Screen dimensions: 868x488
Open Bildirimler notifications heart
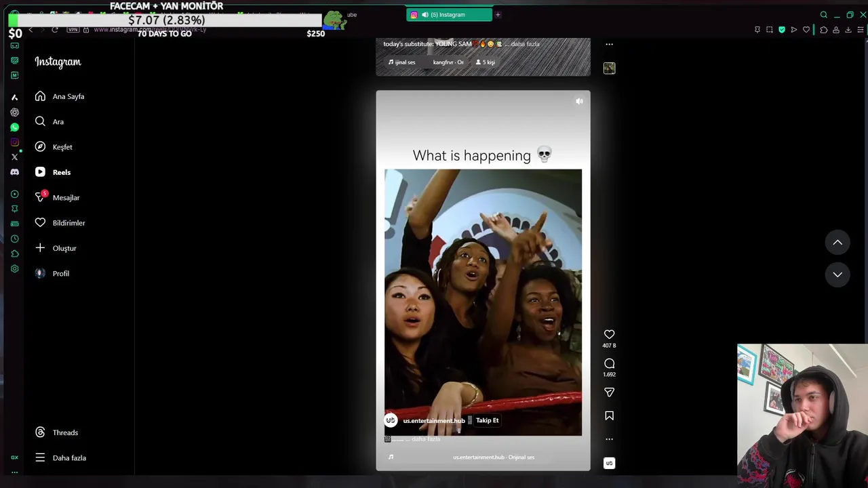coord(40,222)
